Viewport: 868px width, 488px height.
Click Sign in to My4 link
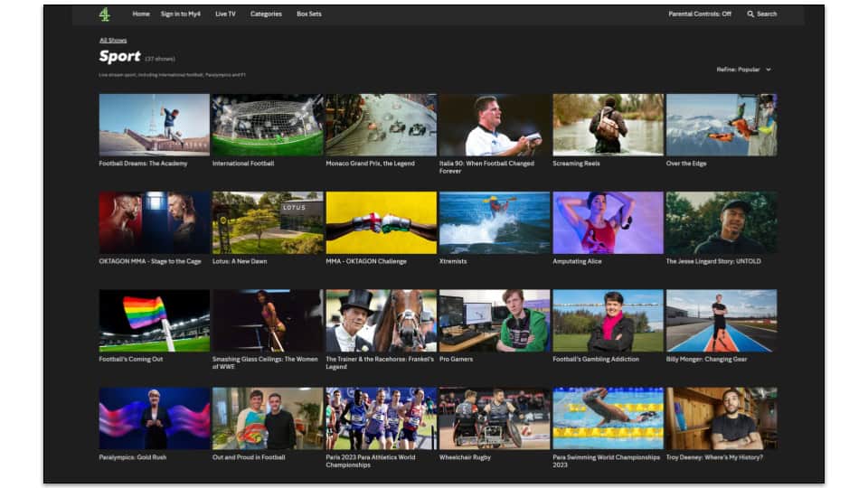181,14
